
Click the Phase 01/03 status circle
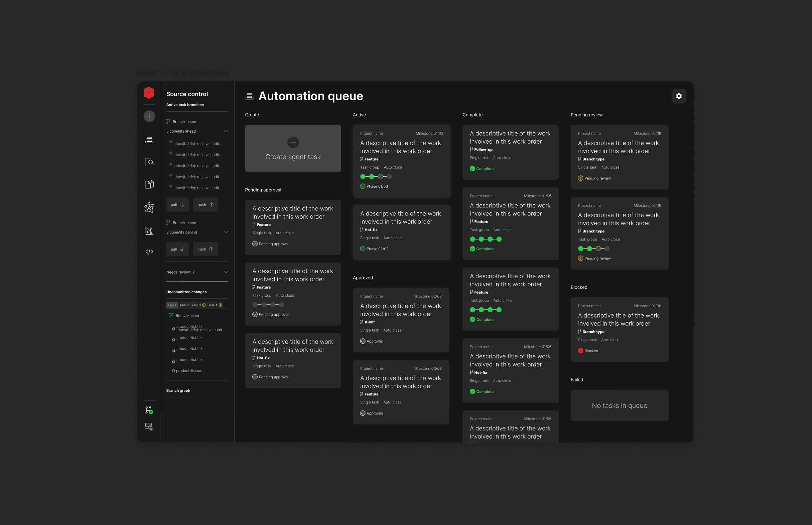tap(363, 186)
